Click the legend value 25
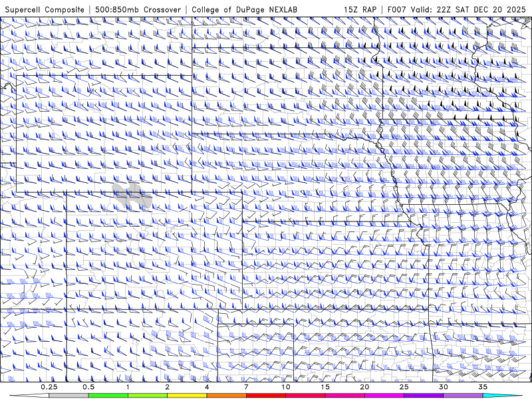 click(404, 387)
